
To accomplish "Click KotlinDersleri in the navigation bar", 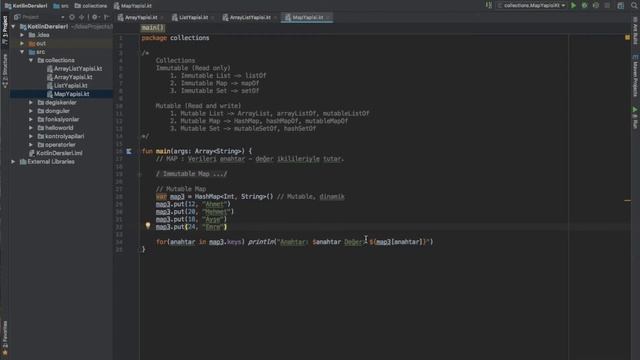I will tap(26, 6).
